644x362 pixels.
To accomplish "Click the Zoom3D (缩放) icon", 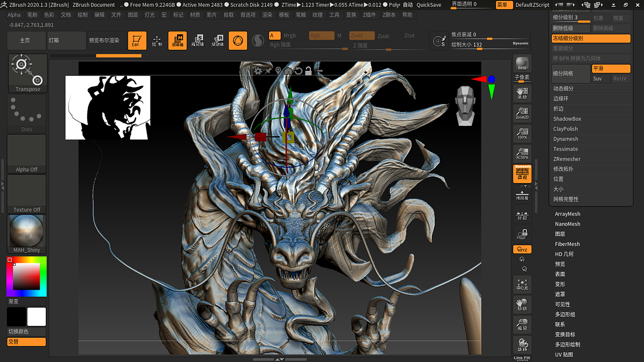I will click(522, 325).
